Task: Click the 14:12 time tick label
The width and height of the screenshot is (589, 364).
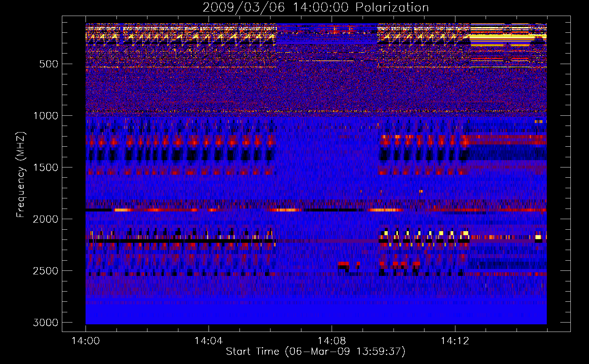Action: pyautogui.click(x=455, y=341)
